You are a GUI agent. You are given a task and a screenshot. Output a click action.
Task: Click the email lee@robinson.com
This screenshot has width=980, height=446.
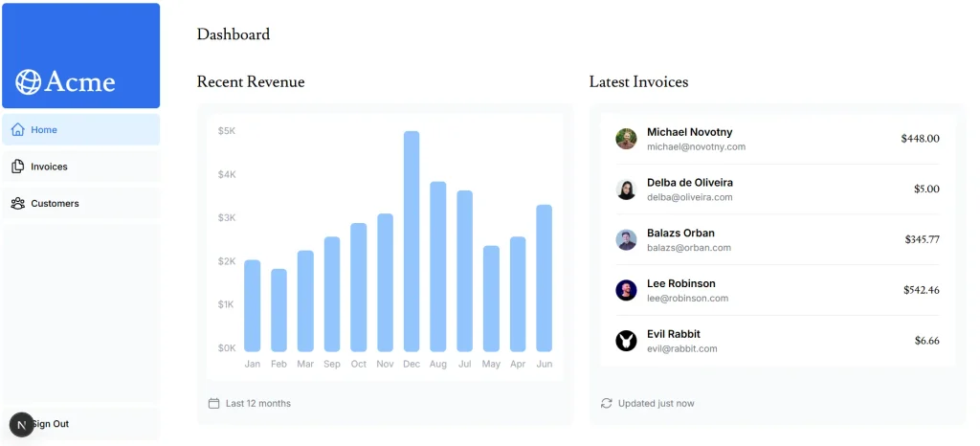click(x=687, y=299)
